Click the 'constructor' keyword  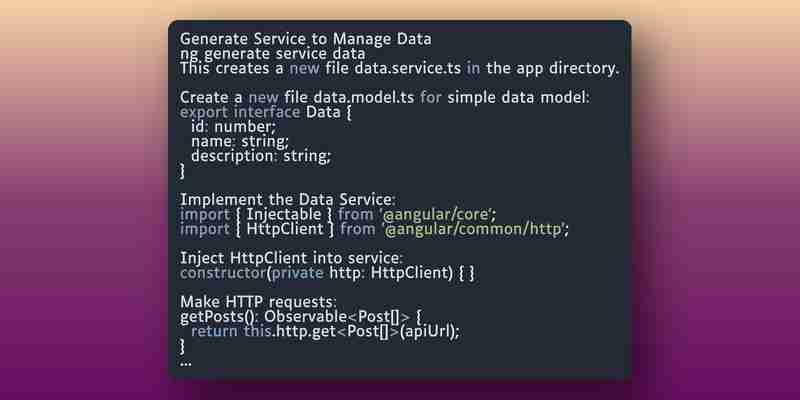(x=223, y=273)
